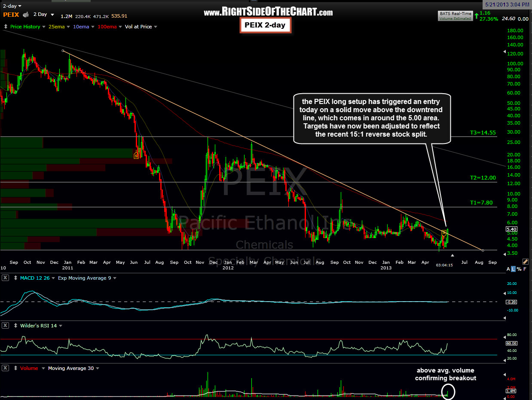The height and width of the screenshot is (400, 532).
Task: Close the Volume indicator panel
Action: pos(6,368)
